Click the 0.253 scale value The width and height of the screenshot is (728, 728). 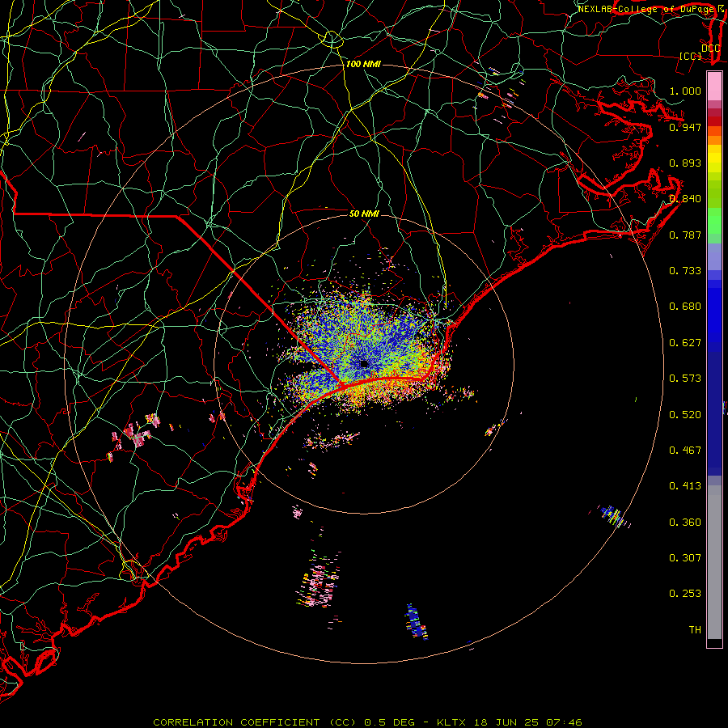pos(685,594)
